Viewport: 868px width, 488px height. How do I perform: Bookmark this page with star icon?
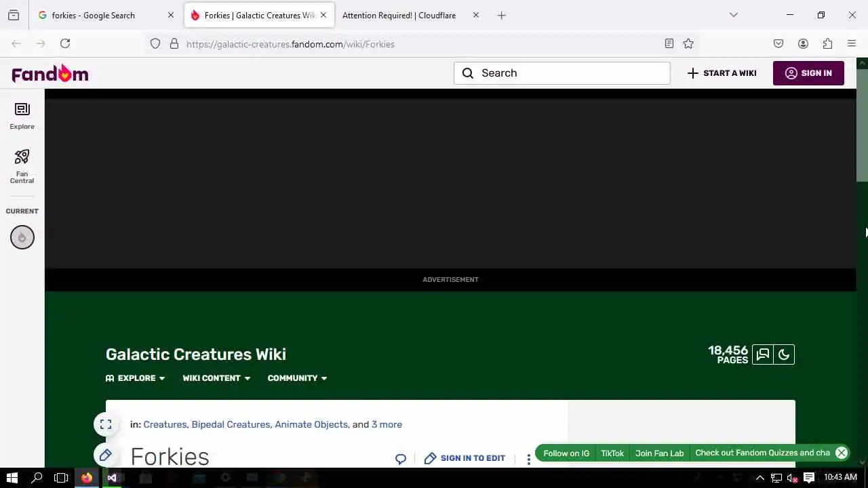688,43
